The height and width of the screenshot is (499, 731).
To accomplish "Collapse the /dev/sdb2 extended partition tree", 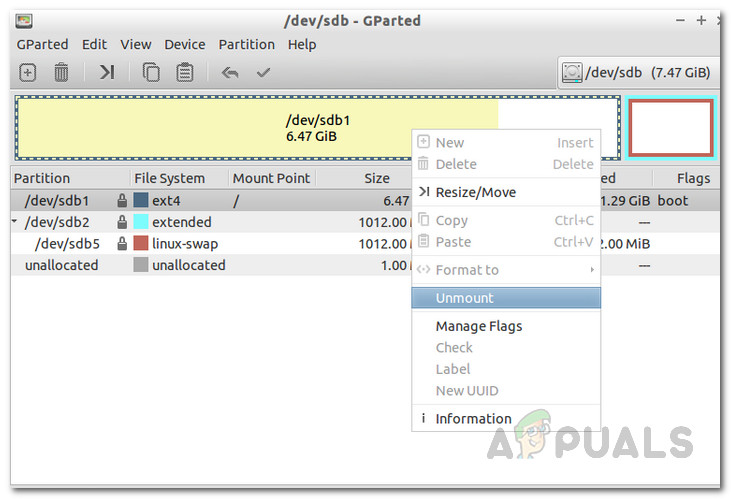I will tap(15, 221).
